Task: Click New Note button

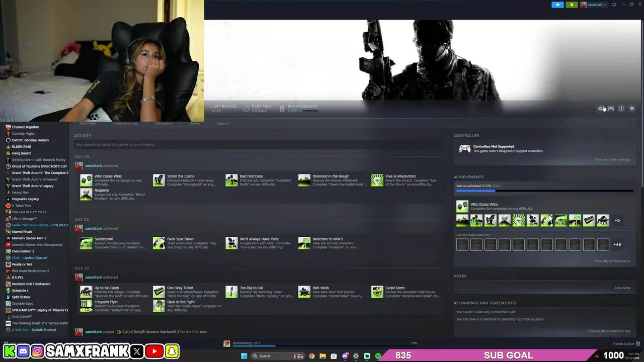Action: (x=622, y=288)
